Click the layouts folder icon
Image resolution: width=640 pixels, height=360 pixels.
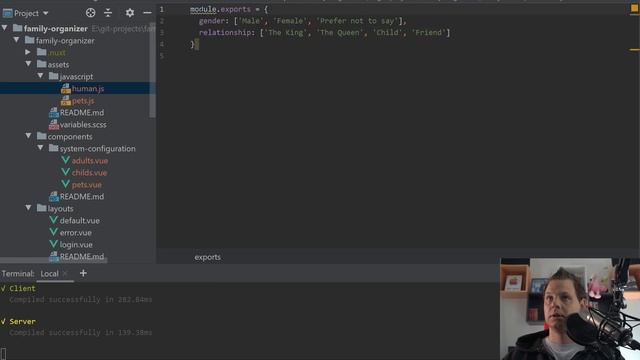[x=41, y=208]
